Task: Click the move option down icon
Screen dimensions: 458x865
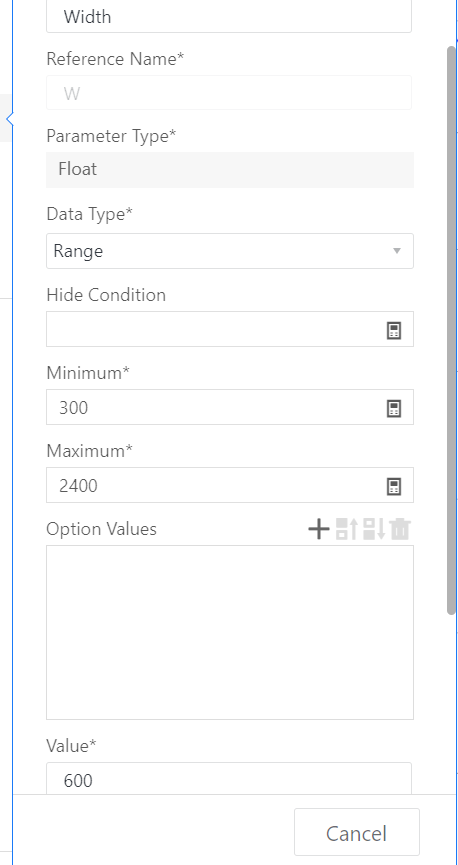Action: click(374, 529)
